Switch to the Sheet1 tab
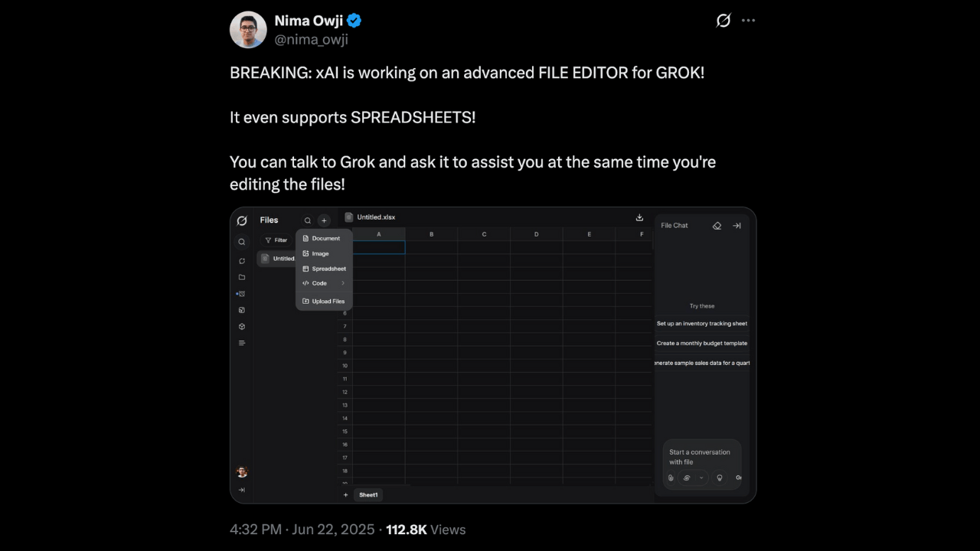 click(368, 495)
